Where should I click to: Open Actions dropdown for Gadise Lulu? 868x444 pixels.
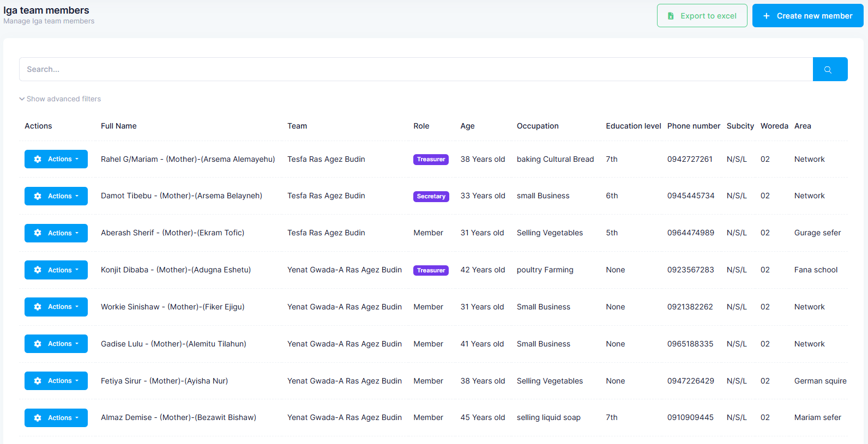pyautogui.click(x=56, y=344)
